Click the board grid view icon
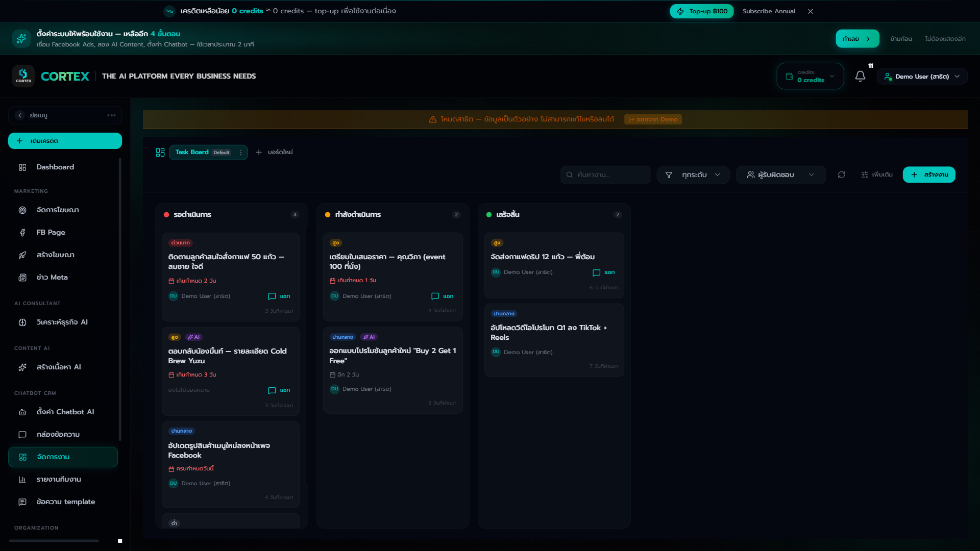Screen dimensions: 980x551 pyautogui.click(x=160, y=153)
